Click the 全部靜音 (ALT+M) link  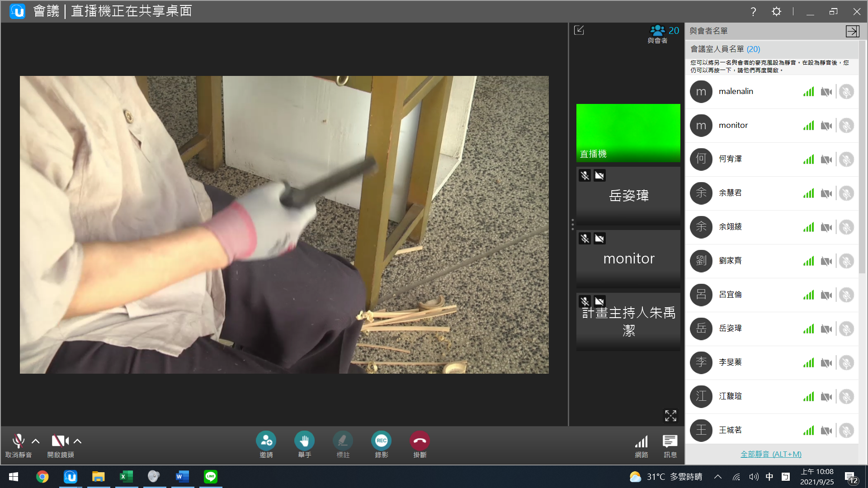771,454
